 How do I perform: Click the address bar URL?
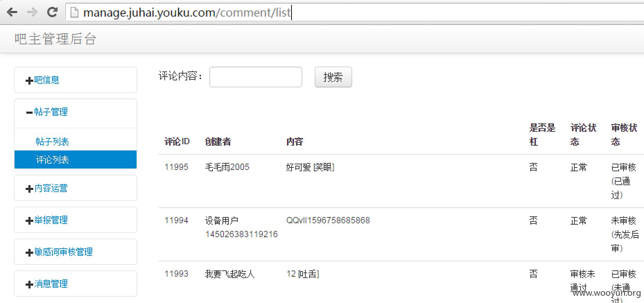click(187, 12)
